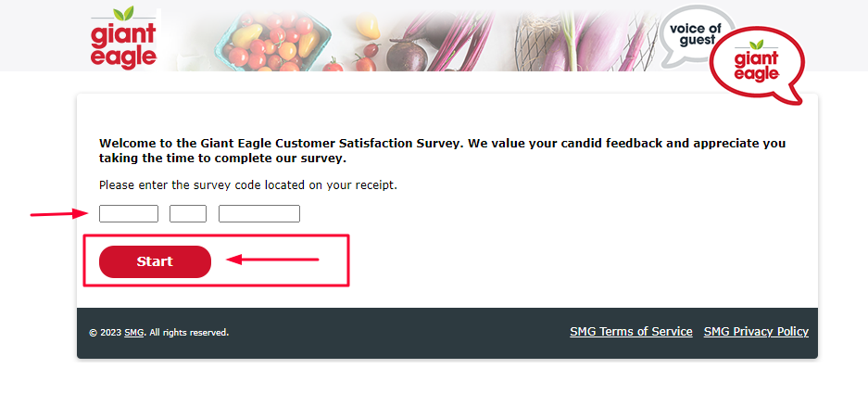The width and height of the screenshot is (868, 419).
Task: Open the SMG Privacy Policy link
Action: (756, 332)
